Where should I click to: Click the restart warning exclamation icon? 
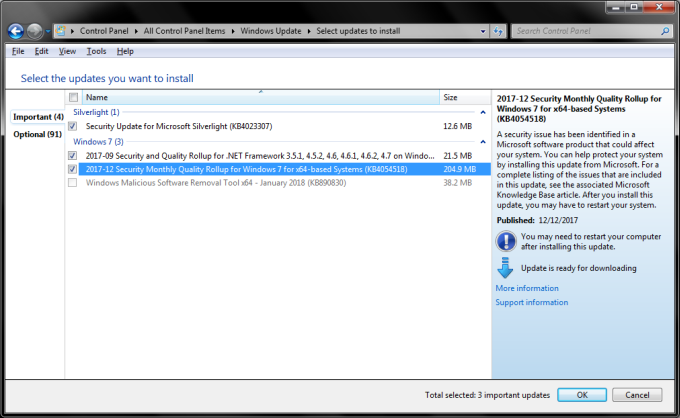[x=506, y=241]
